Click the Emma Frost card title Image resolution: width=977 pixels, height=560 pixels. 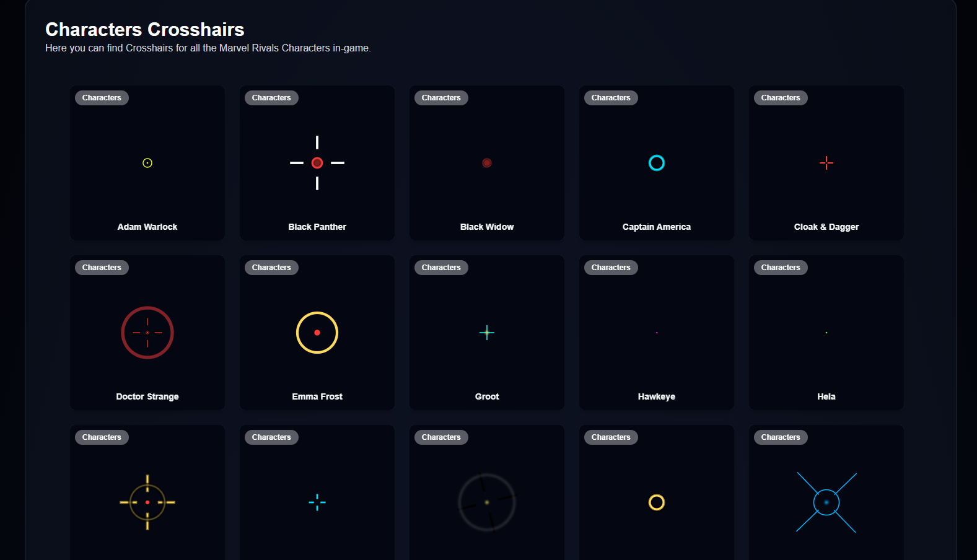(317, 396)
